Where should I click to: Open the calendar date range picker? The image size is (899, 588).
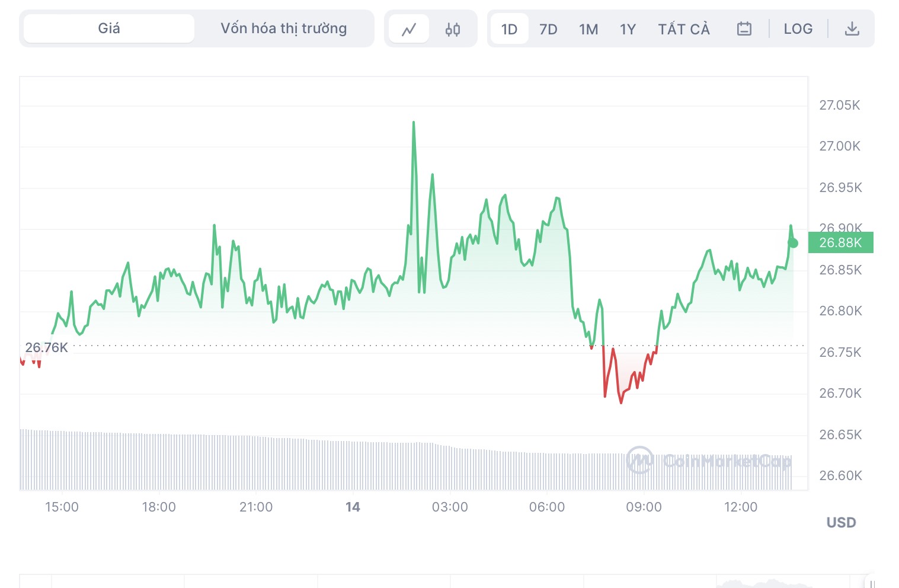[744, 28]
